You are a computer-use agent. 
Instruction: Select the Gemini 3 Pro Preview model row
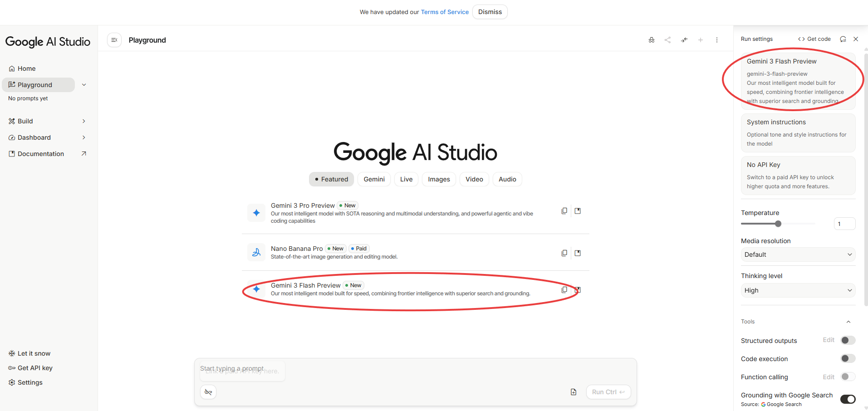point(415,213)
